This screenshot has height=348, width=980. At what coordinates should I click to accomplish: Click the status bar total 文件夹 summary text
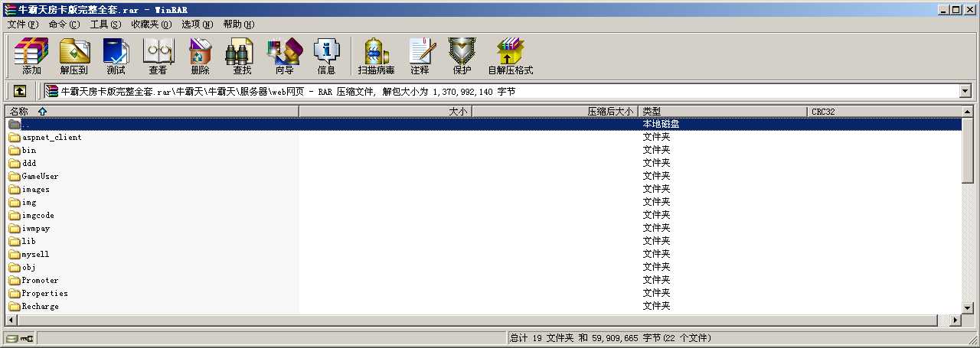610,338
